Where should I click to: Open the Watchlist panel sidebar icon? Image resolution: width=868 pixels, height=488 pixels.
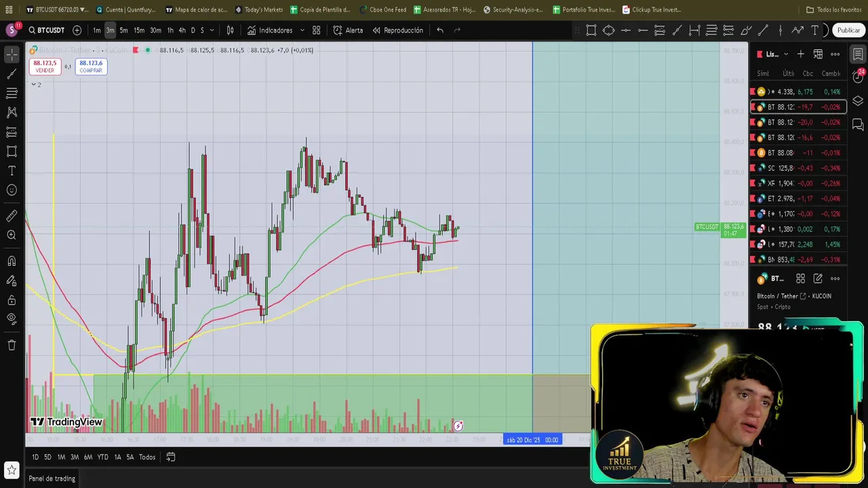pos(858,54)
